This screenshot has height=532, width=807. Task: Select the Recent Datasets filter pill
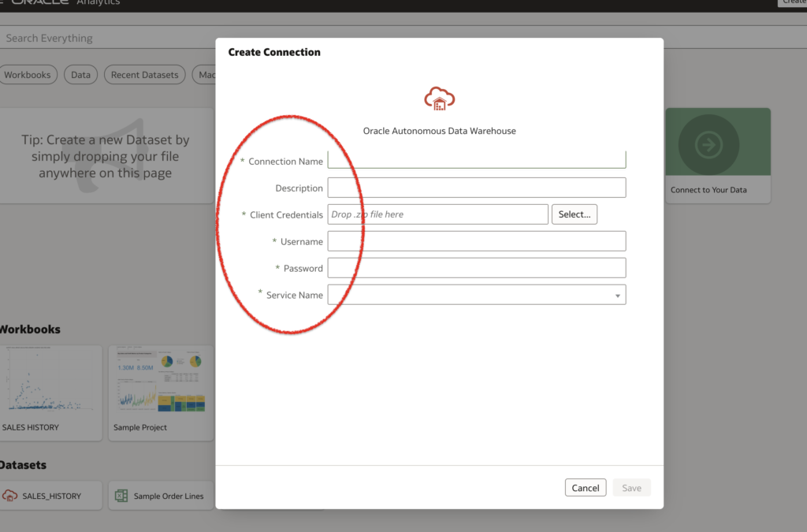145,75
